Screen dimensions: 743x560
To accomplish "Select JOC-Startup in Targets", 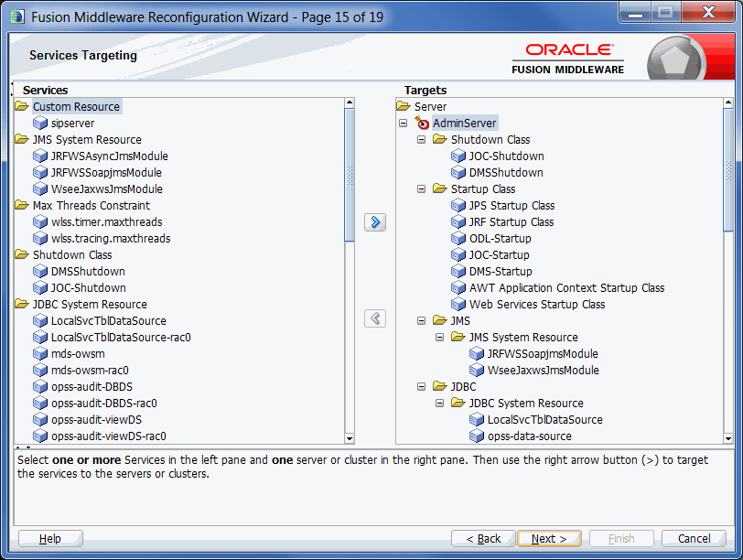I will coord(500,255).
